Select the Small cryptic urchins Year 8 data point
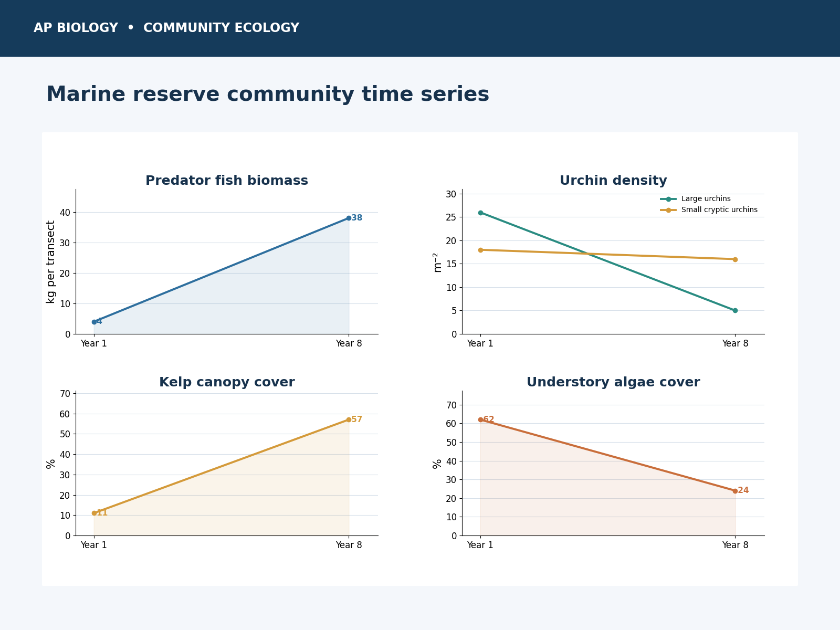This screenshot has height=630, width=840. (x=735, y=259)
